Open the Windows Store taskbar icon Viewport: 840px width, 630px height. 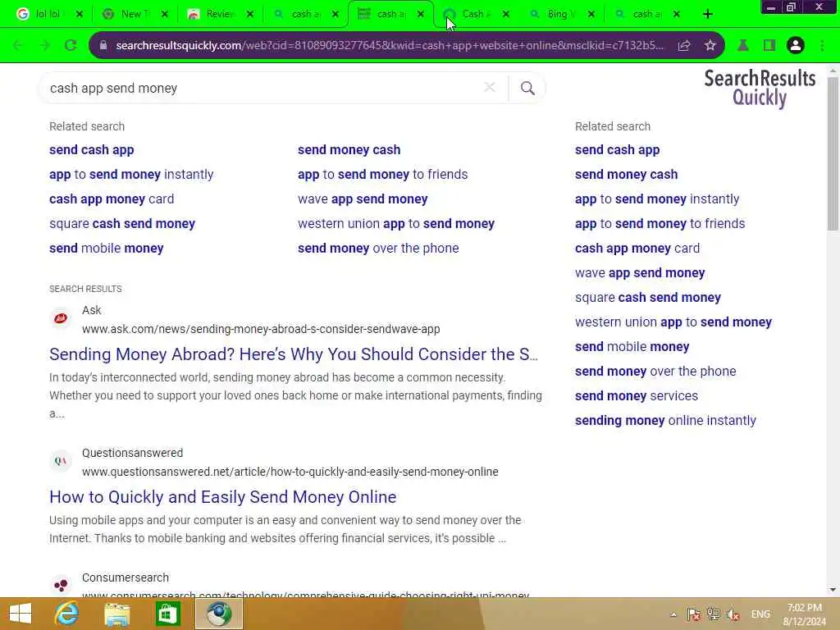(167, 614)
